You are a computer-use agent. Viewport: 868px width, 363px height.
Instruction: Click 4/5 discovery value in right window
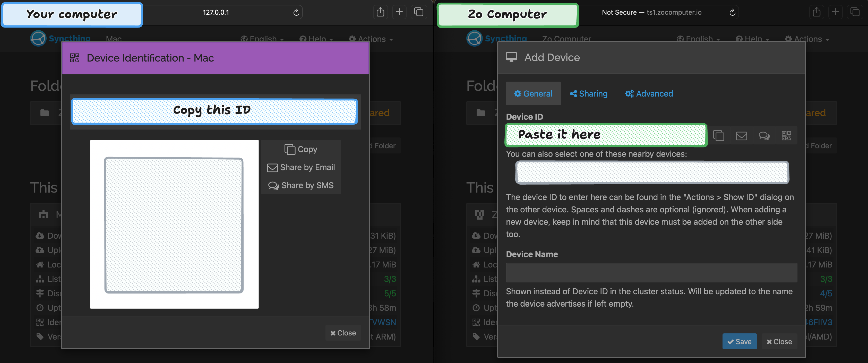click(826, 293)
